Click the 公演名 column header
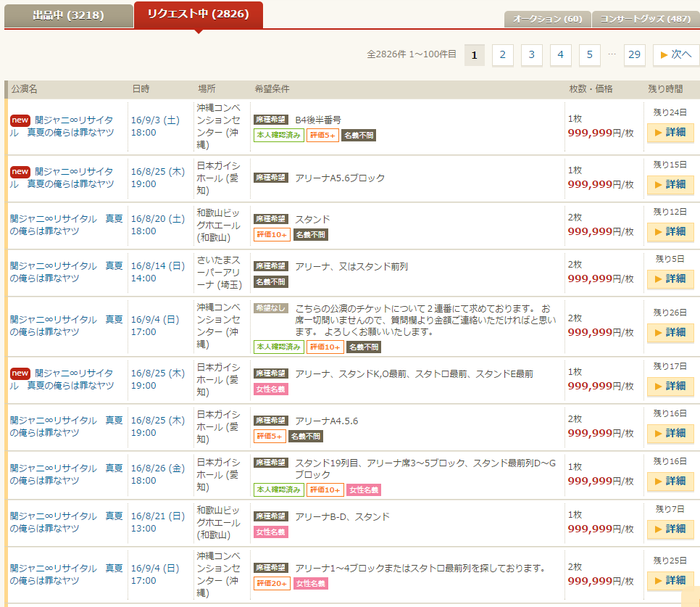This screenshot has width=700, height=607. point(24,89)
